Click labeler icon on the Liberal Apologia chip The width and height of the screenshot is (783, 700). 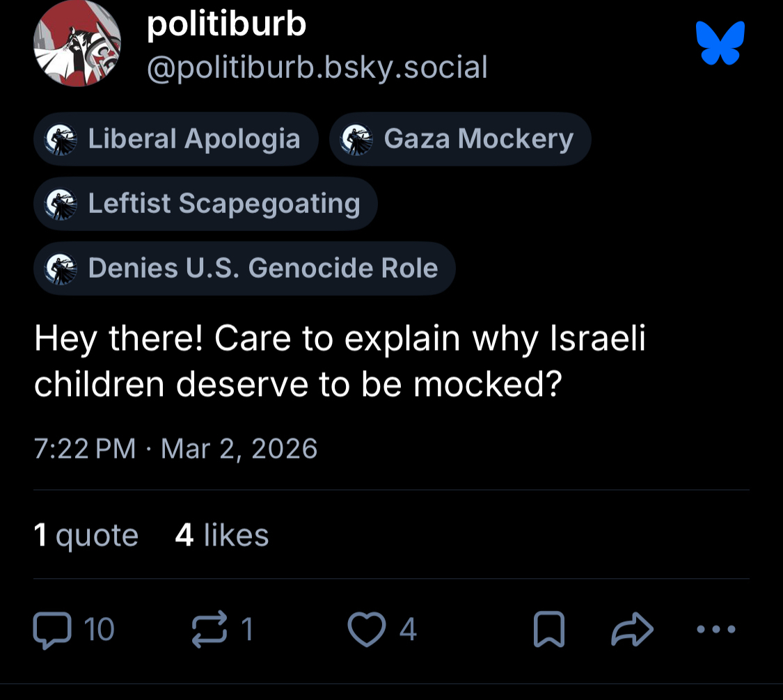click(61, 139)
